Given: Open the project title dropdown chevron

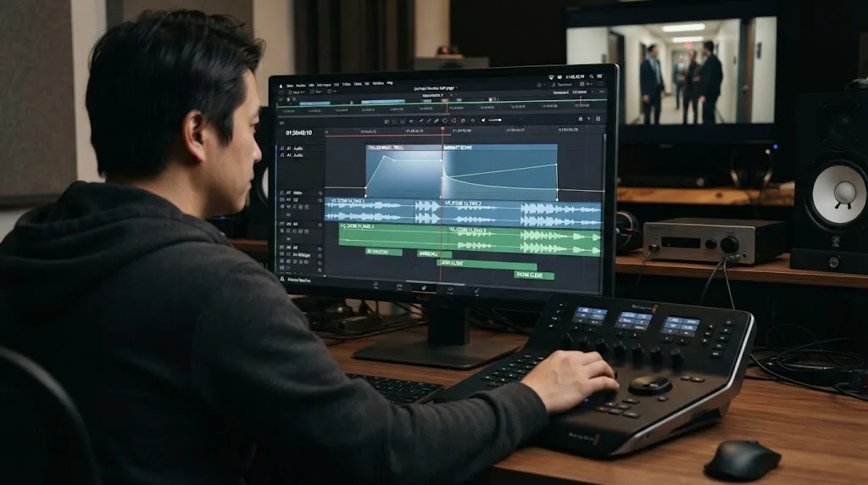Looking at the screenshot, I should [x=456, y=88].
